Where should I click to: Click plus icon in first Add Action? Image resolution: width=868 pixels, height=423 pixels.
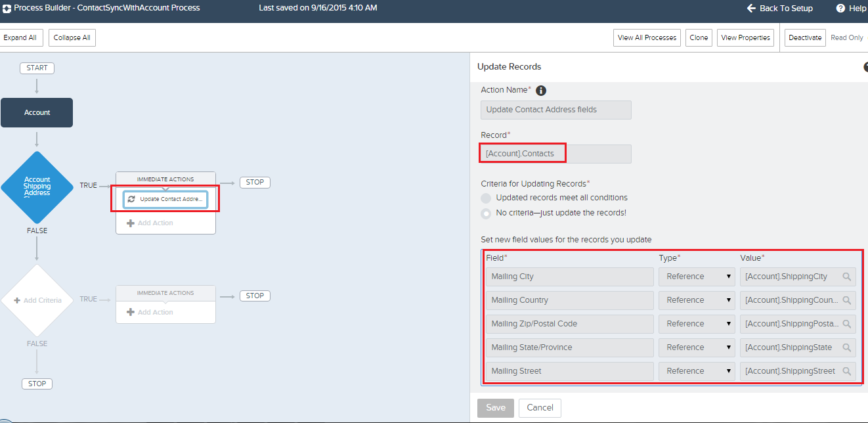tap(131, 223)
